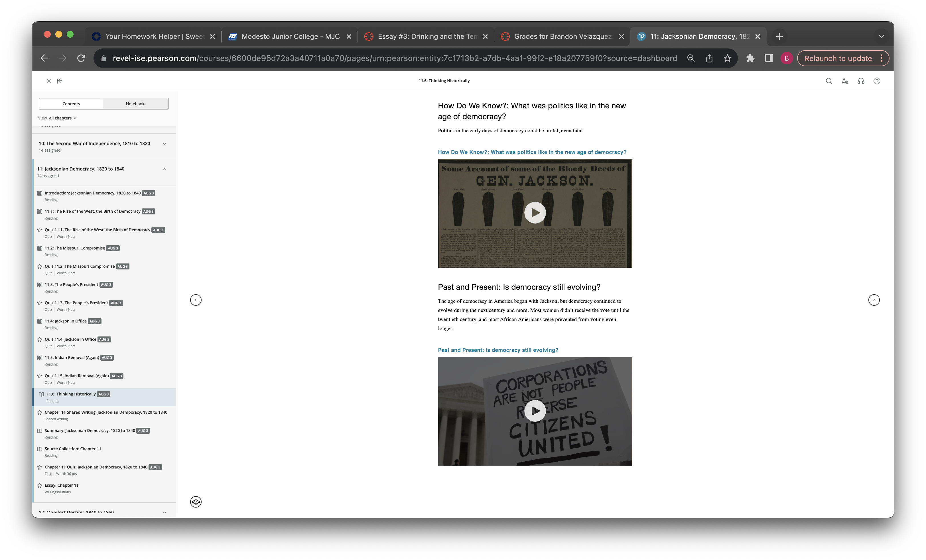Viewport: 926px width, 560px height.
Task: Click the share icon in address bar
Action: [x=709, y=58]
